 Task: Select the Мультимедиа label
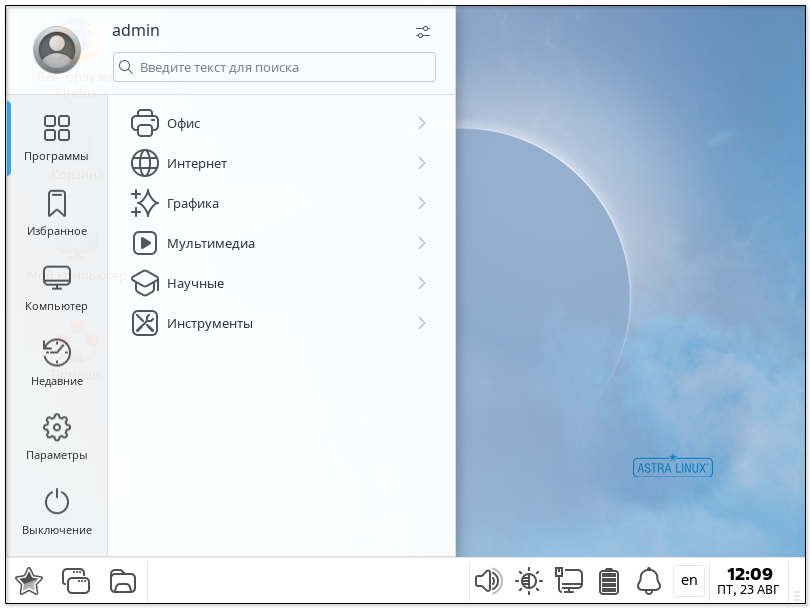(211, 244)
